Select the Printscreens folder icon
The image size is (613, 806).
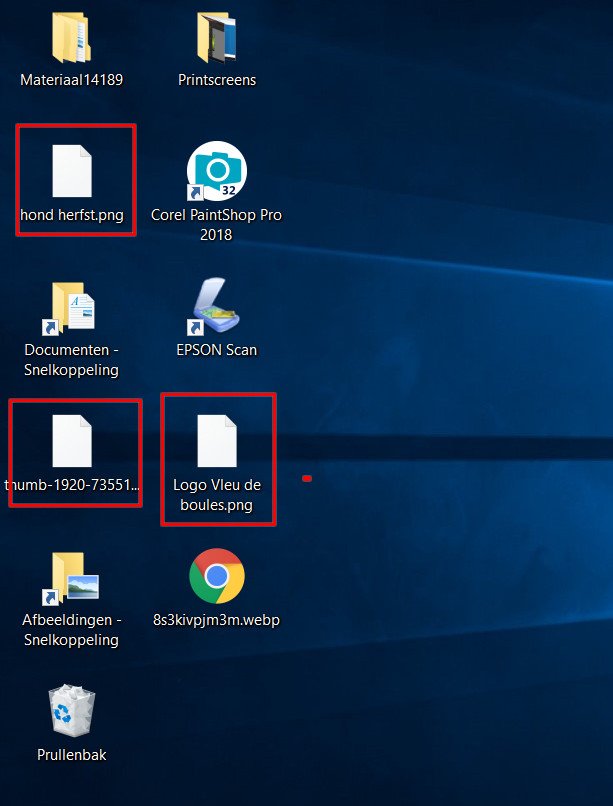(x=217, y=37)
